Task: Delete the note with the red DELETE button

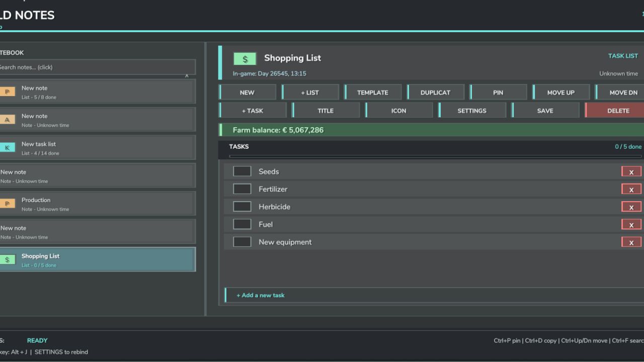Action: click(615, 111)
